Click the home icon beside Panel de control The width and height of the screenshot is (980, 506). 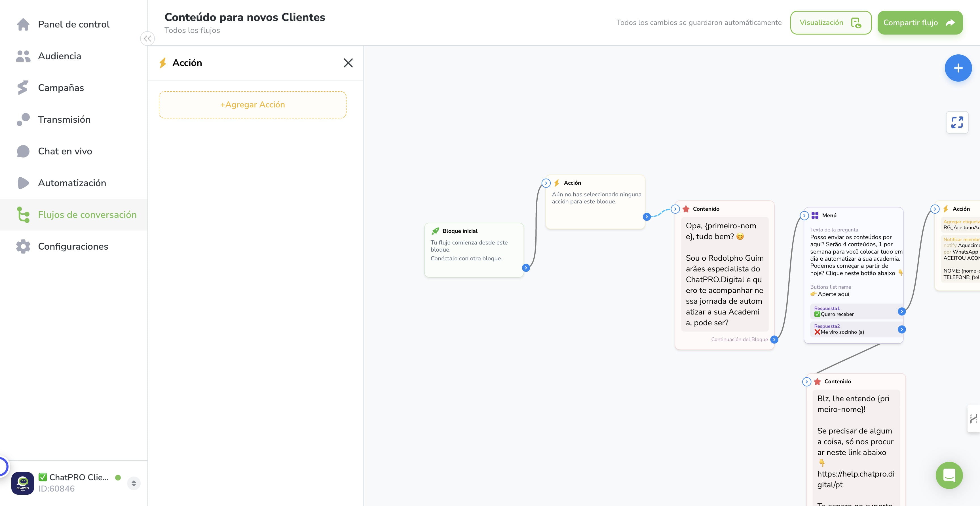tap(23, 24)
